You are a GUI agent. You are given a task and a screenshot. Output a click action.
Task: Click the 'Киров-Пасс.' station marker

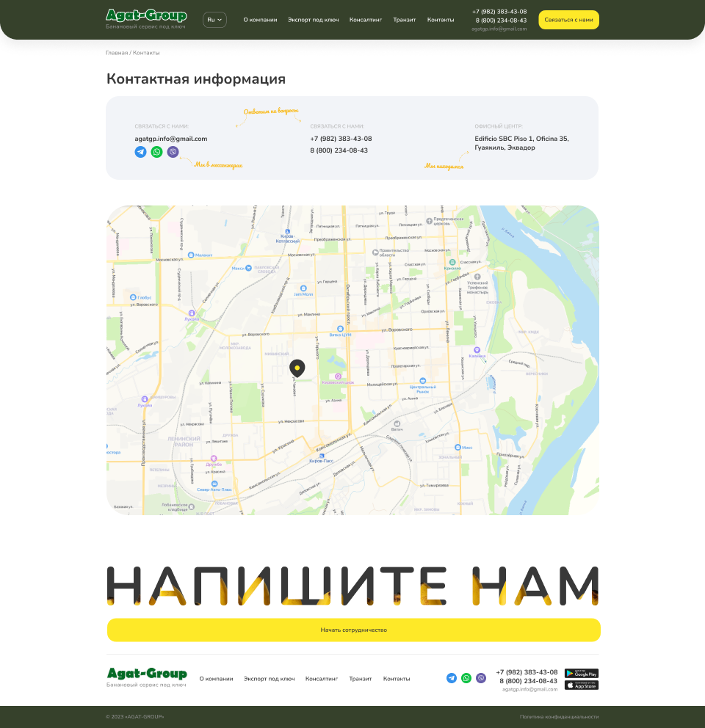pyautogui.click(x=322, y=456)
